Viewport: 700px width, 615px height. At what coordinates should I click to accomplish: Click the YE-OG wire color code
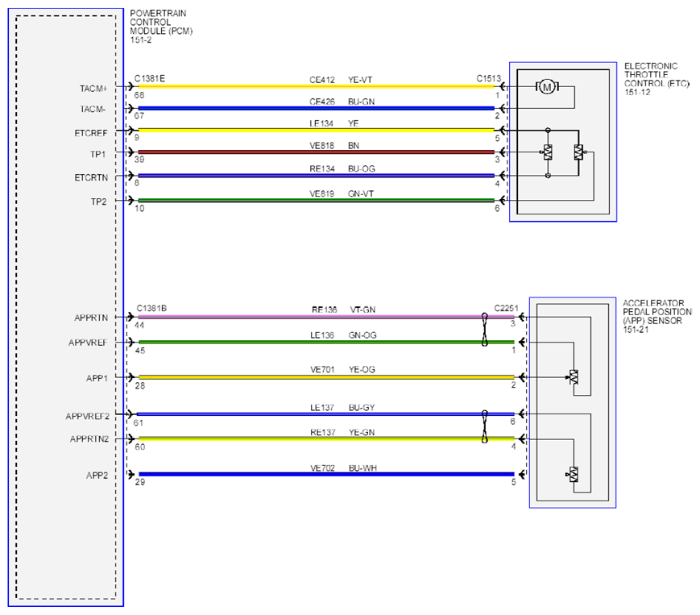(x=362, y=370)
